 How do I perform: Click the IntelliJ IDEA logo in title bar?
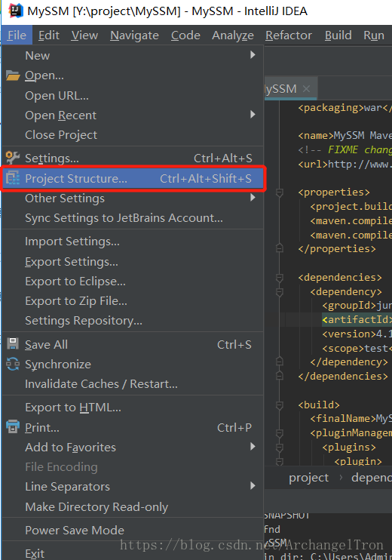16,11
